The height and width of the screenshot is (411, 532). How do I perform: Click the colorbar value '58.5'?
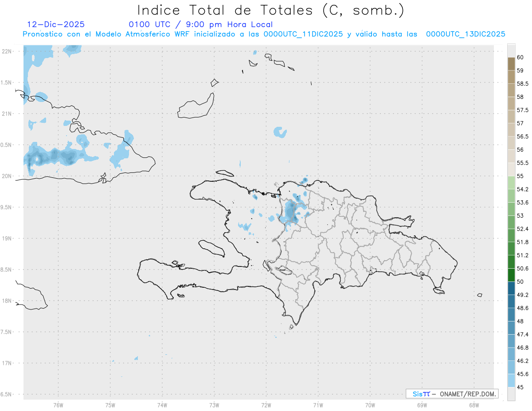pos(523,84)
